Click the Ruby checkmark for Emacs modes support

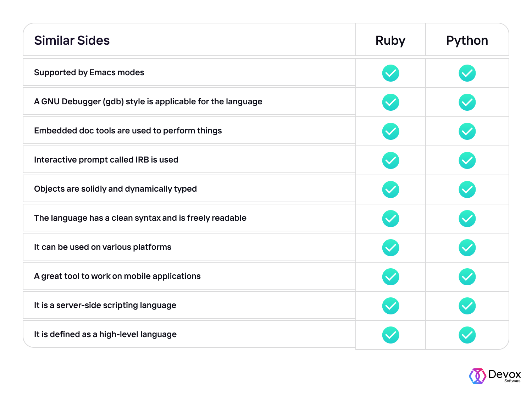tap(390, 73)
